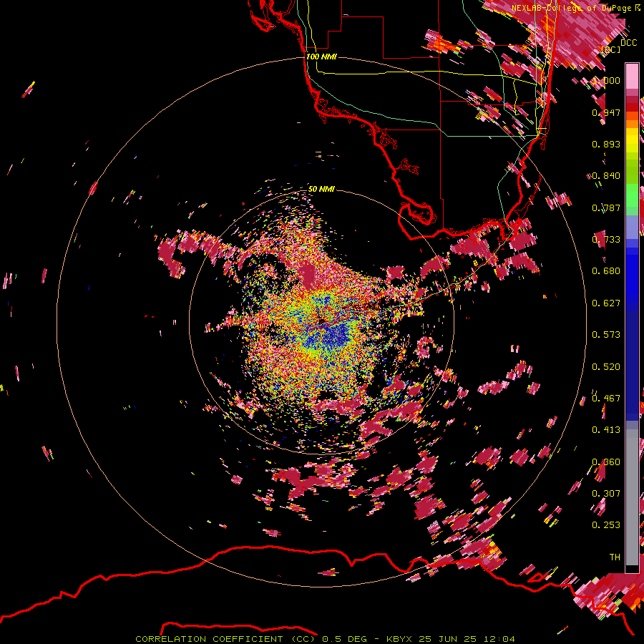The height and width of the screenshot is (644, 644).
Task: Select the 0.787 scale value
Action: click(x=606, y=208)
